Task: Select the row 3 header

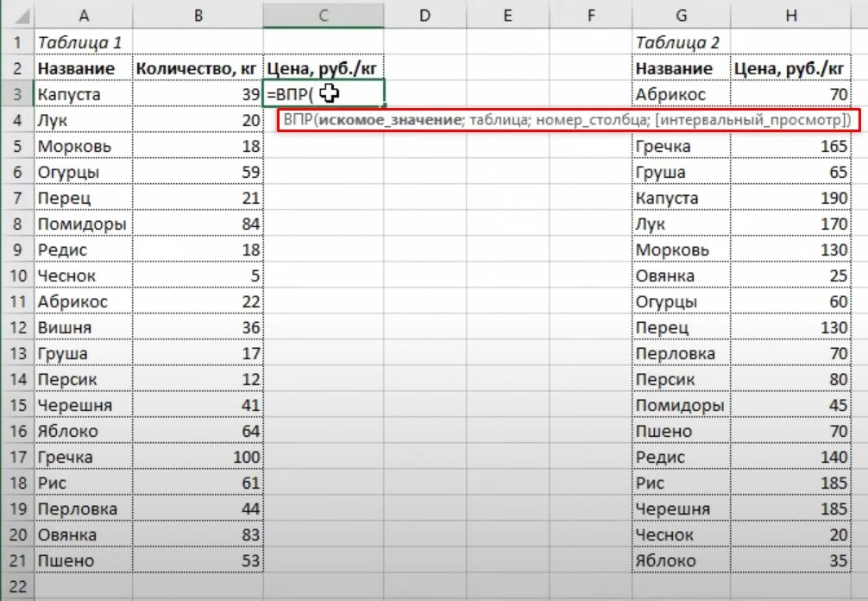Action: 17,94
